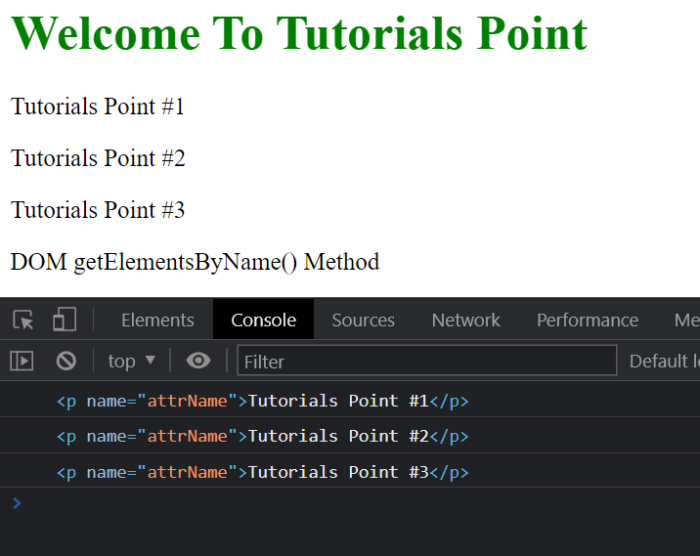
Task: Select the Console tab
Action: coord(263,320)
